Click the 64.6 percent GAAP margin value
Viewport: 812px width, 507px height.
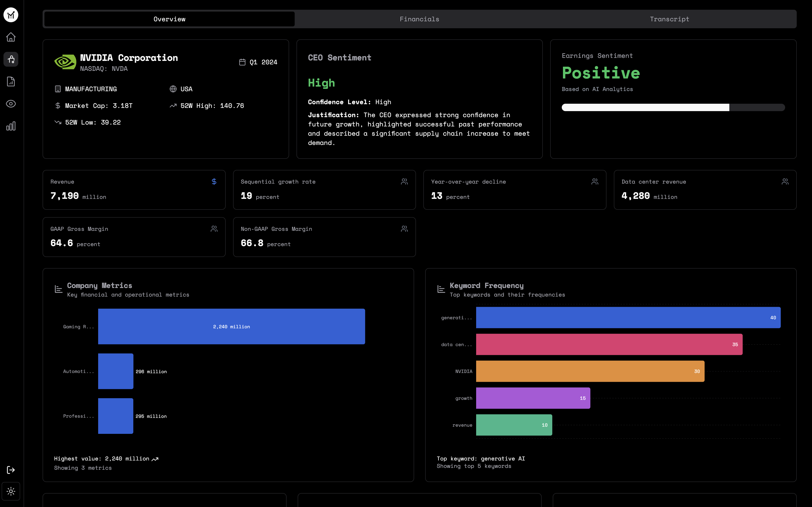[75, 243]
